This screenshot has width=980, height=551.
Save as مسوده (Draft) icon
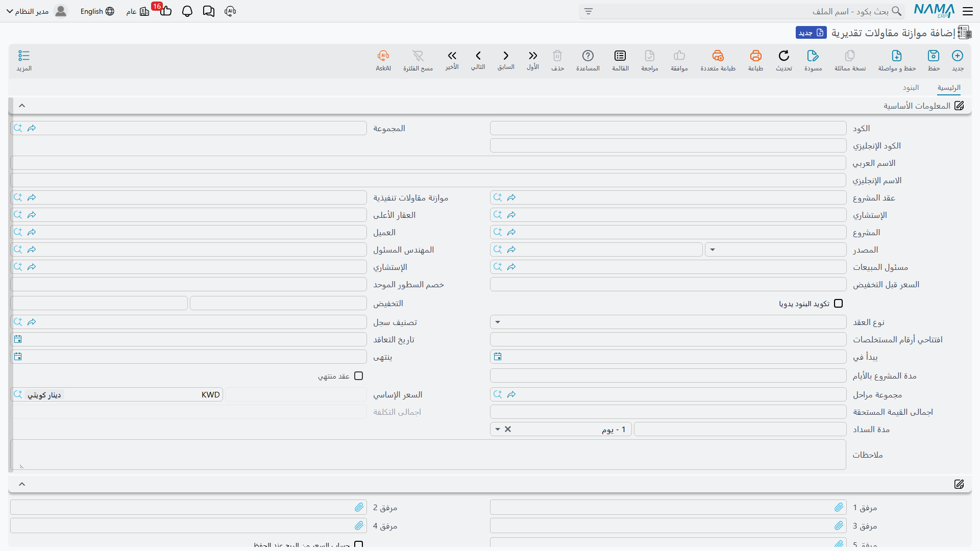813,56
